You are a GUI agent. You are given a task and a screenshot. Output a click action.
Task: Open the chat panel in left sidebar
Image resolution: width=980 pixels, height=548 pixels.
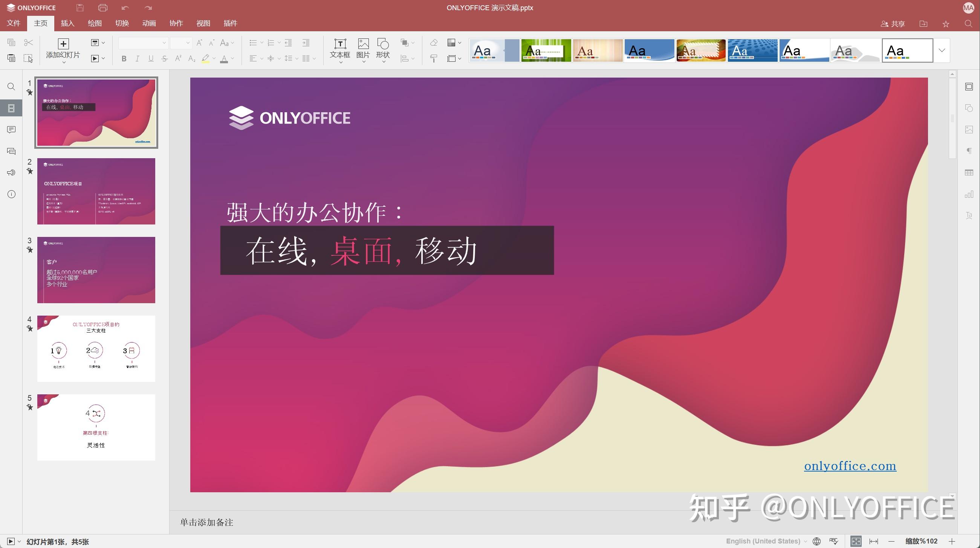[x=11, y=151]
